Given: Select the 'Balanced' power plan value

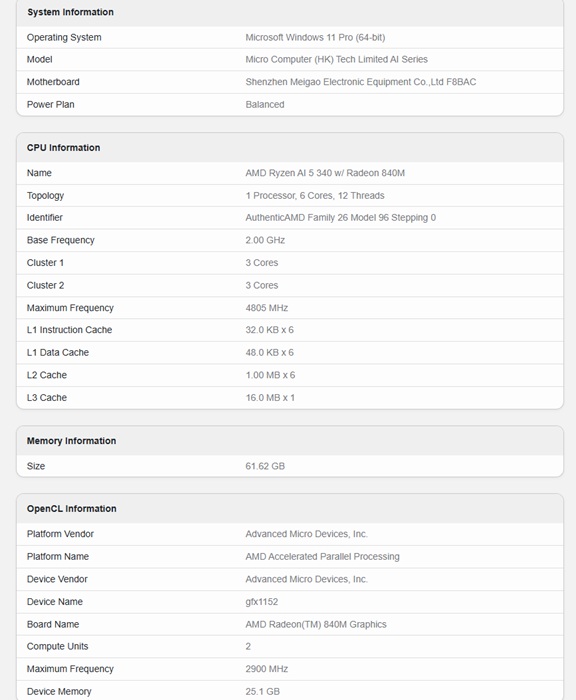Looking at the screenshot, I should point(264,104).
